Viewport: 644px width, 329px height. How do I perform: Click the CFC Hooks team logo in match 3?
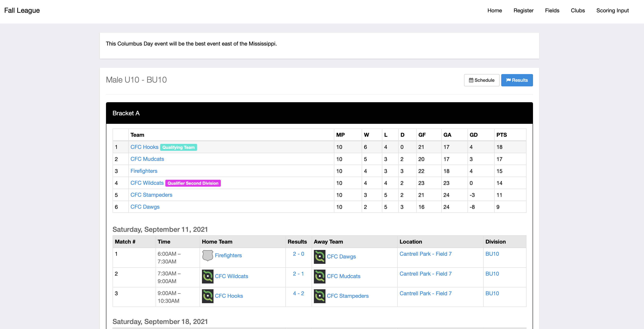[208, 296]
